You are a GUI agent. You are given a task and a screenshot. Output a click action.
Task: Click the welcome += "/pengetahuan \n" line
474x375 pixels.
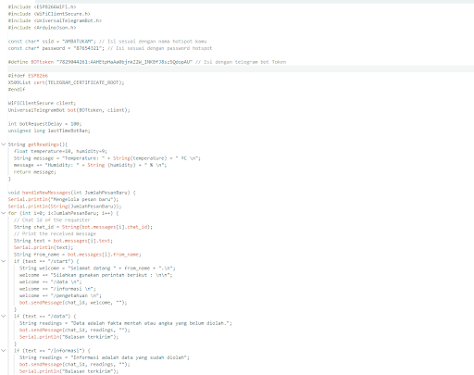[60, 296]
